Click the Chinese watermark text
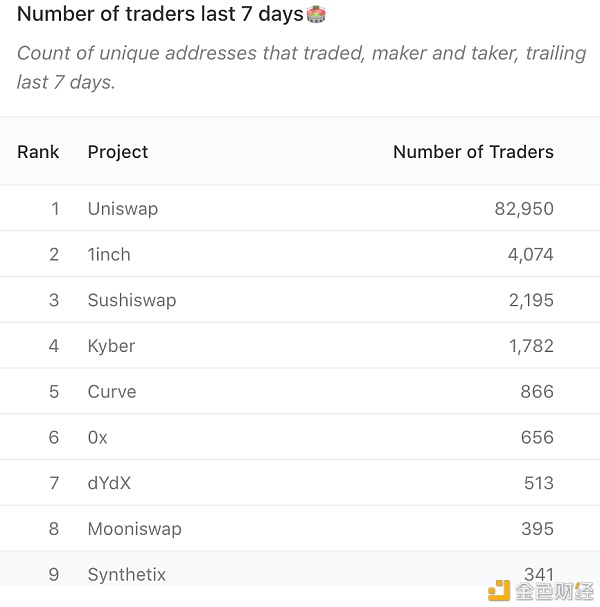The width and height of the screenshot is (600, 607). (x=554, y=592)
